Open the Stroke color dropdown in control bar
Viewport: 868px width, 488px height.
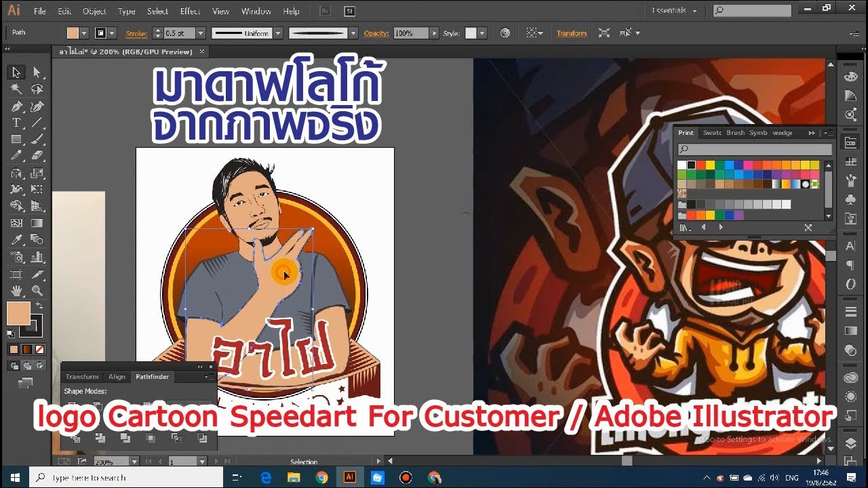click(x=112, y=33)
